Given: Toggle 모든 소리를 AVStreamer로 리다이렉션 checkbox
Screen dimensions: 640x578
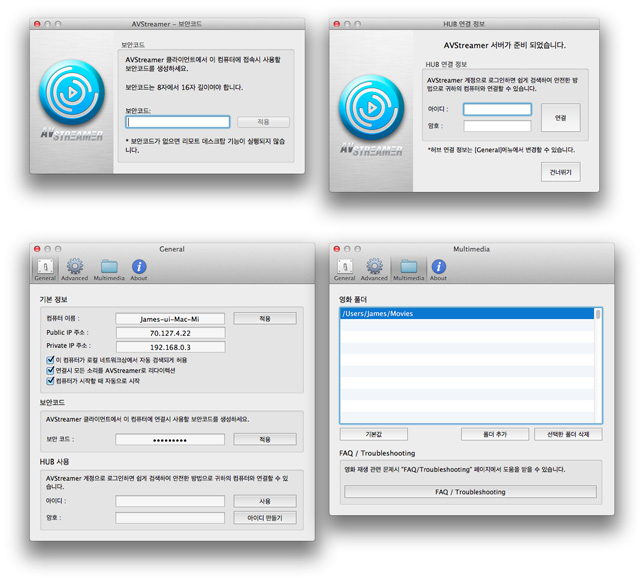Looking at the screenshot, I should pos(50,370).
